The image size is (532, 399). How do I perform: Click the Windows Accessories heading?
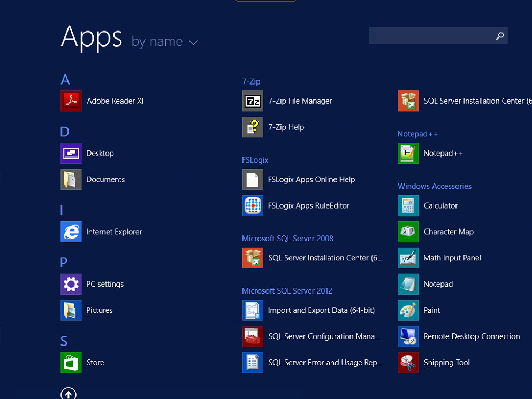[435, 186]
